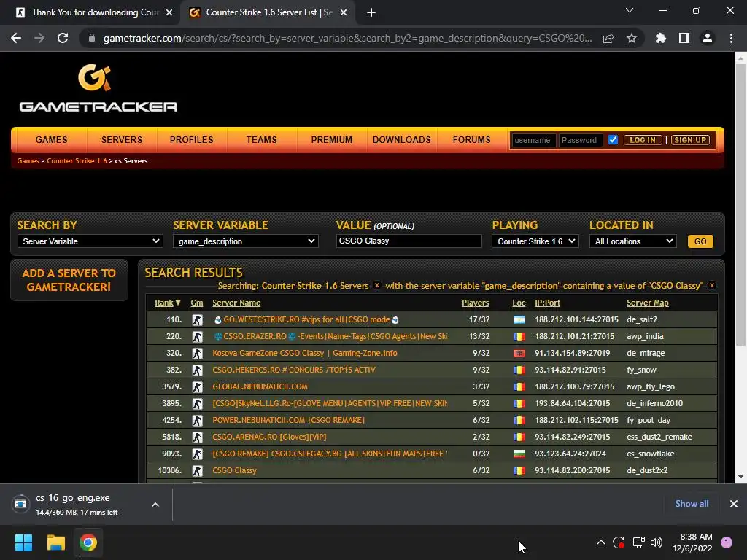Viewport: 747px width, 560px height.
Task: Open Counter Strike 1.6 breadcrumb link
Action: click(77, 161)
